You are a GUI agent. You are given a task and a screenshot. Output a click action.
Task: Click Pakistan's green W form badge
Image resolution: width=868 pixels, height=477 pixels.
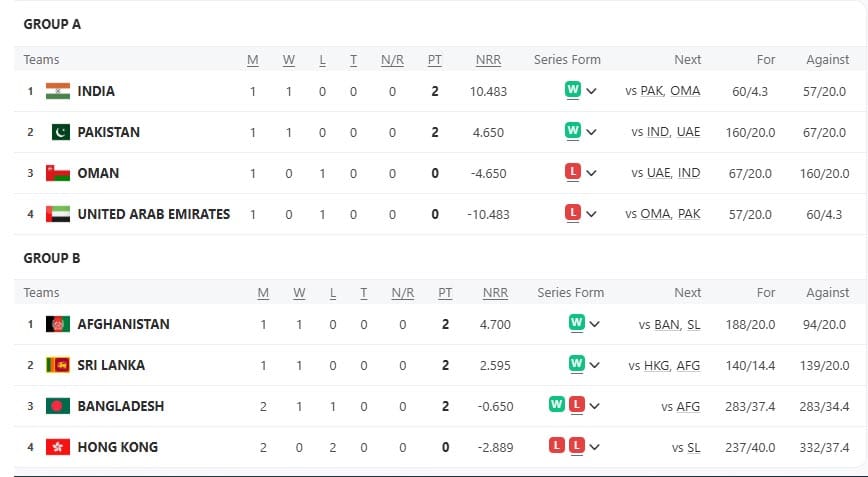pyautogui.click(x=573, y=131)
